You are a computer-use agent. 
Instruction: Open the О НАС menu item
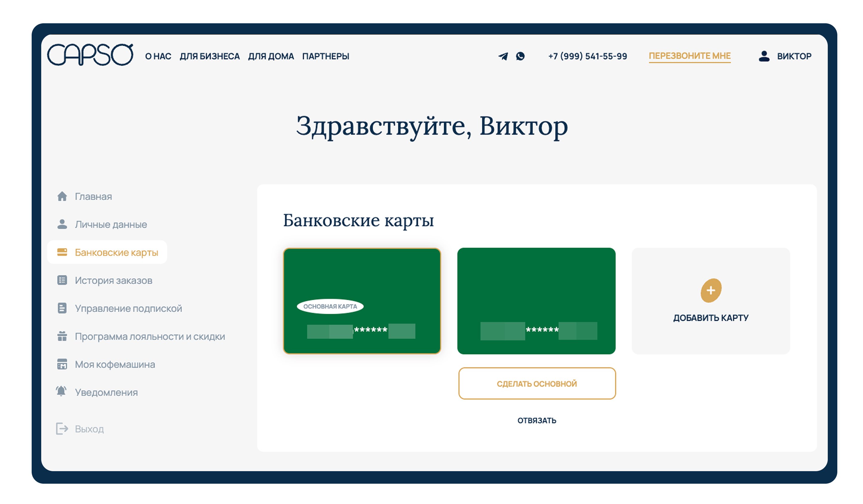tap(158, 56)
